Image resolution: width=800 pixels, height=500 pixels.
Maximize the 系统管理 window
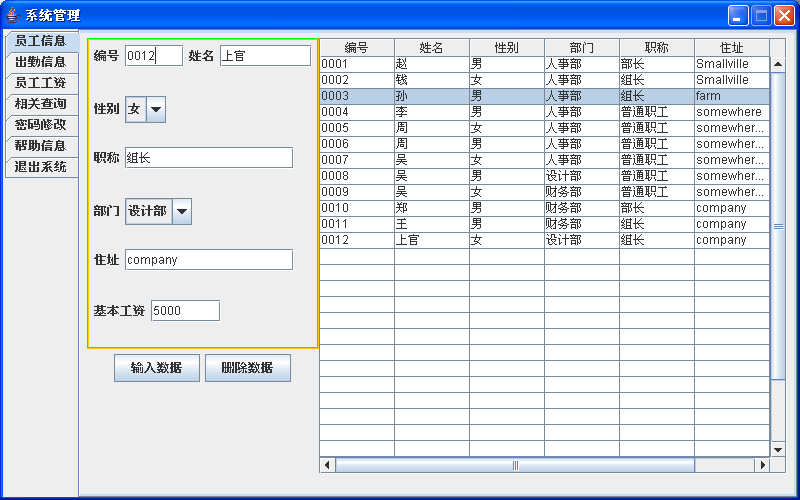(761, 15)
